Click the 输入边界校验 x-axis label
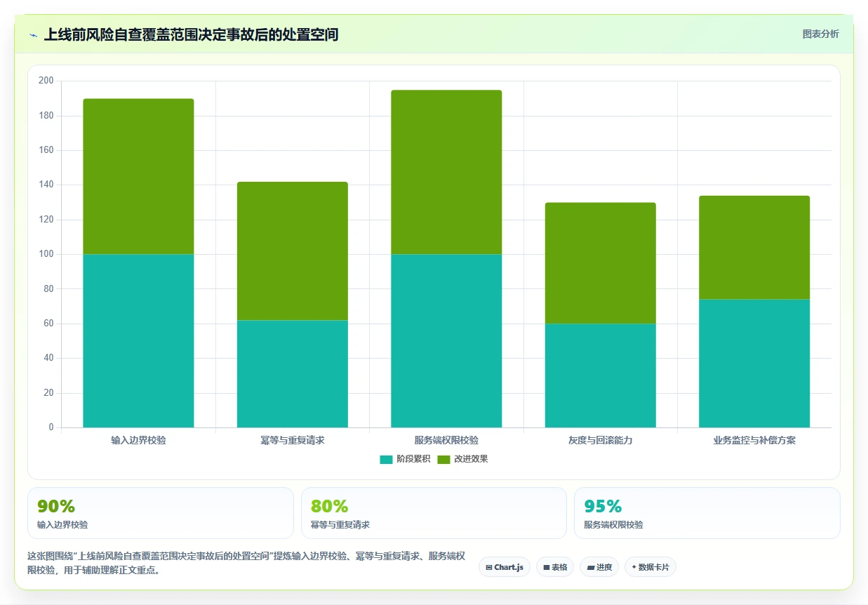 tap(139, 441)
